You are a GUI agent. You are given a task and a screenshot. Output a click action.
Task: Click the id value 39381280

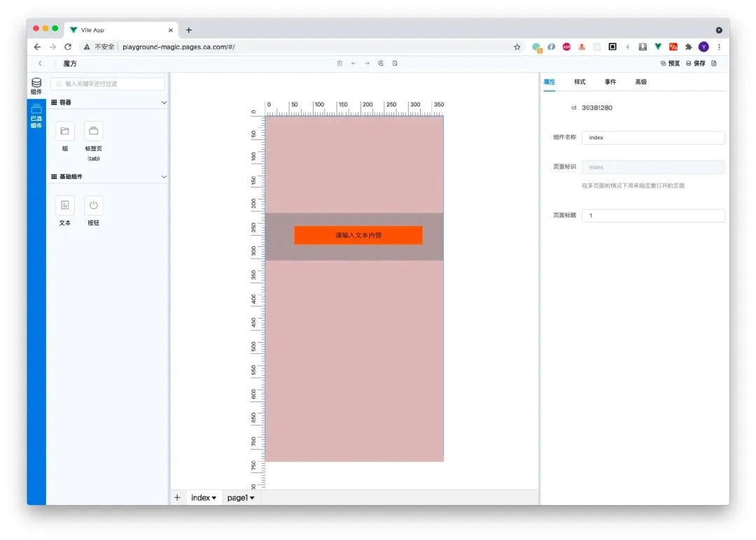point(597,108)
